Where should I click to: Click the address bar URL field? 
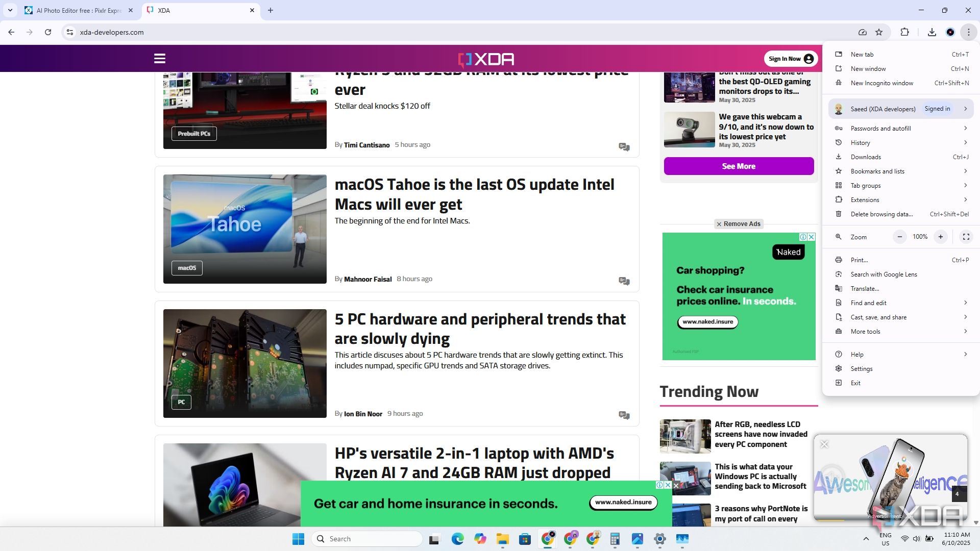click(x=459, y=32)
